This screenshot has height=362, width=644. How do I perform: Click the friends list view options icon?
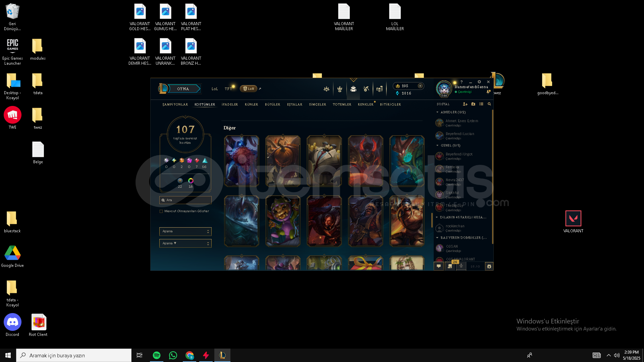click(x=481, y=104)
